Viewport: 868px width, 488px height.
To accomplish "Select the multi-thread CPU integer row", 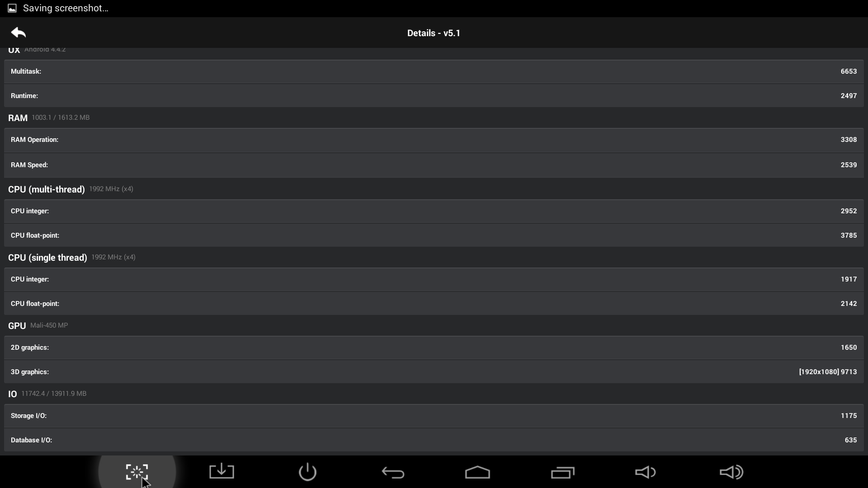I will [434, 211].
